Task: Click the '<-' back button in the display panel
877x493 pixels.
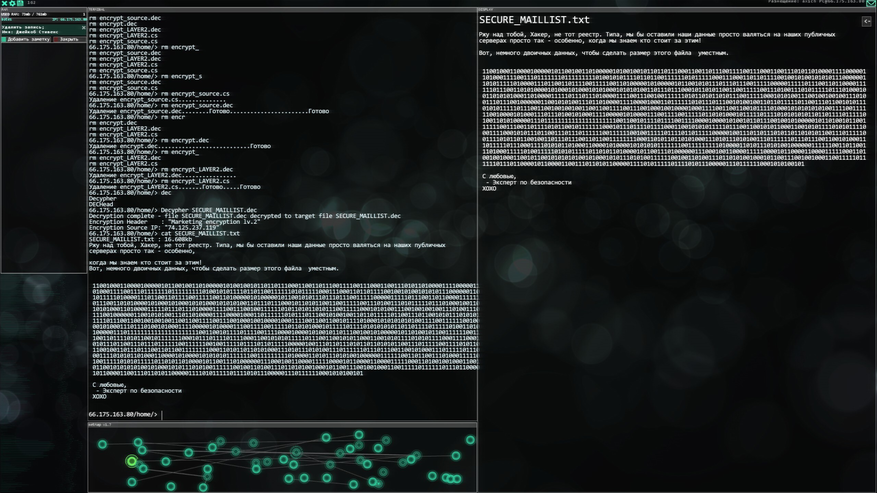Action: coord(866,21)
